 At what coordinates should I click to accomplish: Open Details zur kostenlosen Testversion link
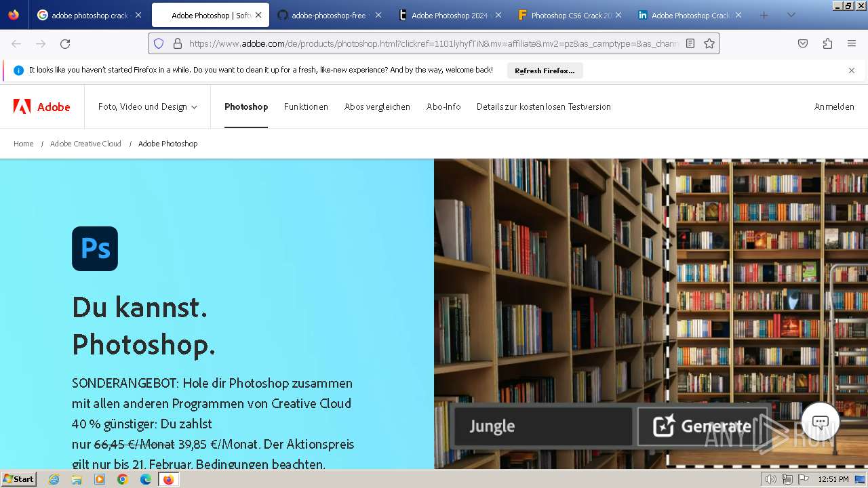pos(544,106)
